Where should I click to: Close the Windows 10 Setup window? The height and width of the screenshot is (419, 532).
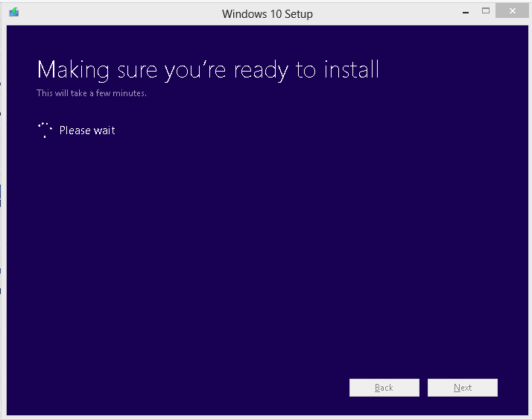coord(512,11)
